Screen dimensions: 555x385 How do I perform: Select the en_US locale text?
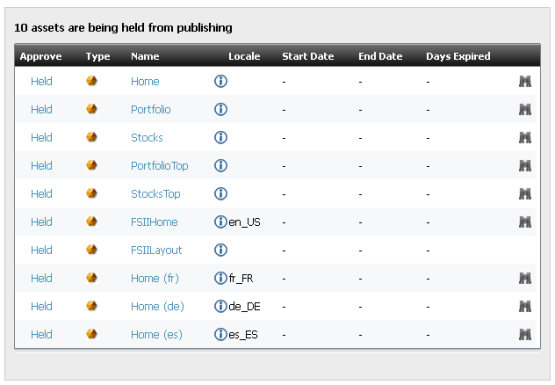click(244, 222)
